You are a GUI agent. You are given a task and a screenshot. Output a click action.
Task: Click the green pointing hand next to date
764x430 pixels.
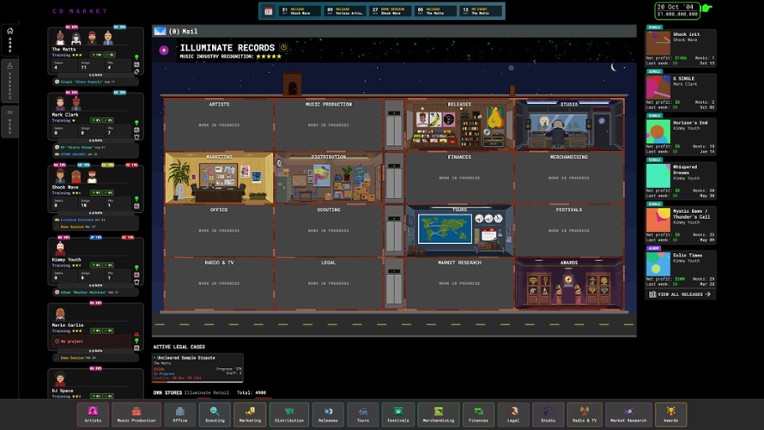click(707, 8)
